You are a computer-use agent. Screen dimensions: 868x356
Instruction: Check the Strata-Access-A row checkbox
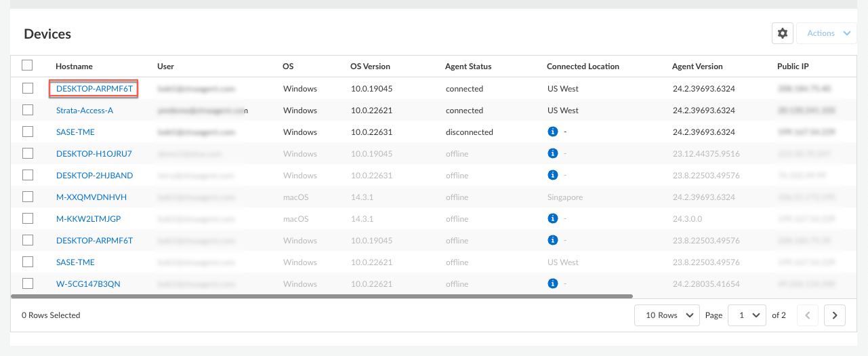click(27, 110)
